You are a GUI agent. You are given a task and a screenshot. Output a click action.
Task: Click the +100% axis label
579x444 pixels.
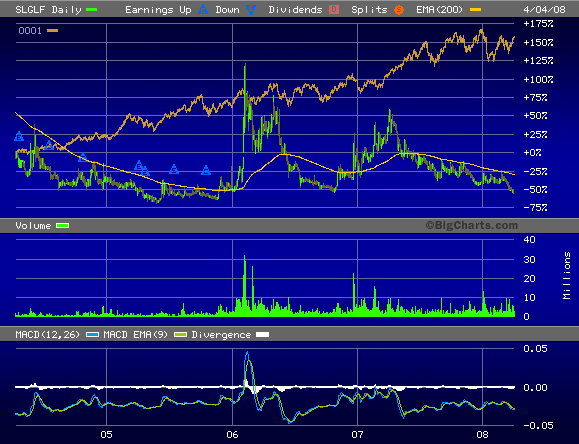coord(539,79)
